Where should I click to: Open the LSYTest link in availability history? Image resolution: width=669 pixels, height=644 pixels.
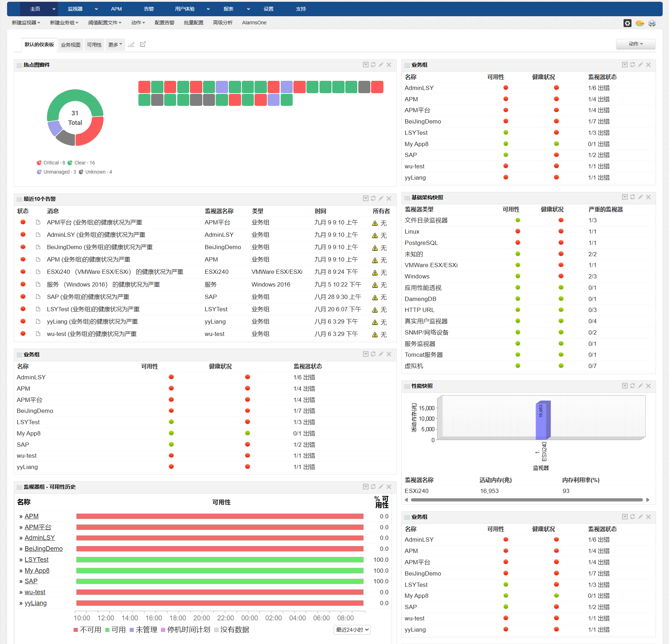[37, 559]
